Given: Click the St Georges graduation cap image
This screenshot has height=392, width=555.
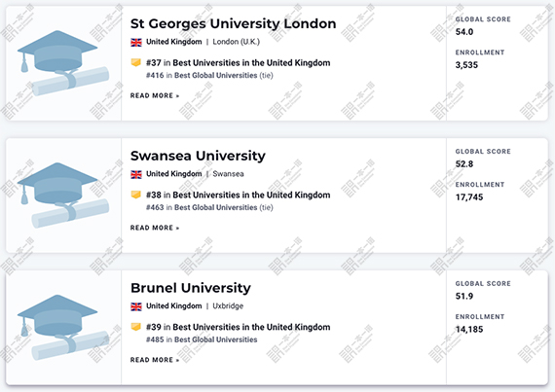Looking at the screenshot, I should (63, 63).
